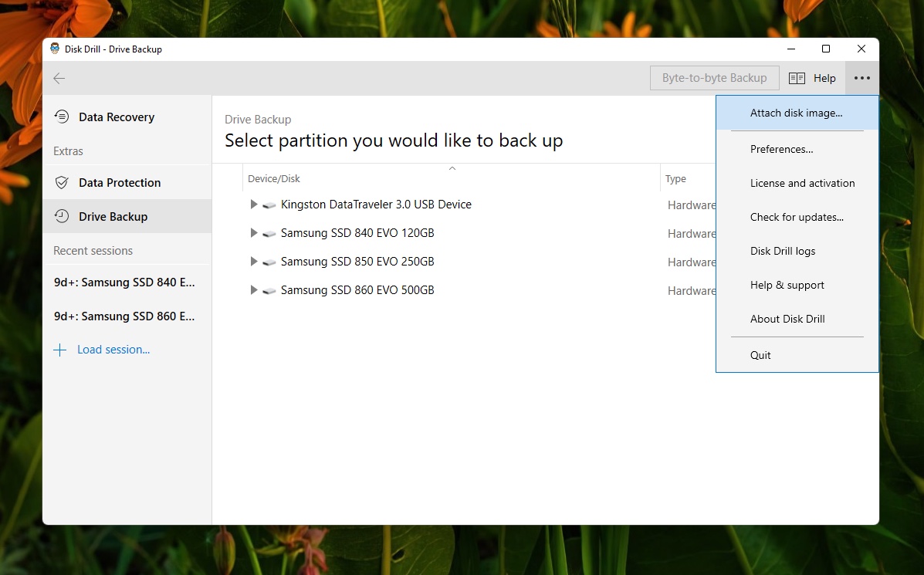Open About Disk Drill from the menu

(797, 320)
